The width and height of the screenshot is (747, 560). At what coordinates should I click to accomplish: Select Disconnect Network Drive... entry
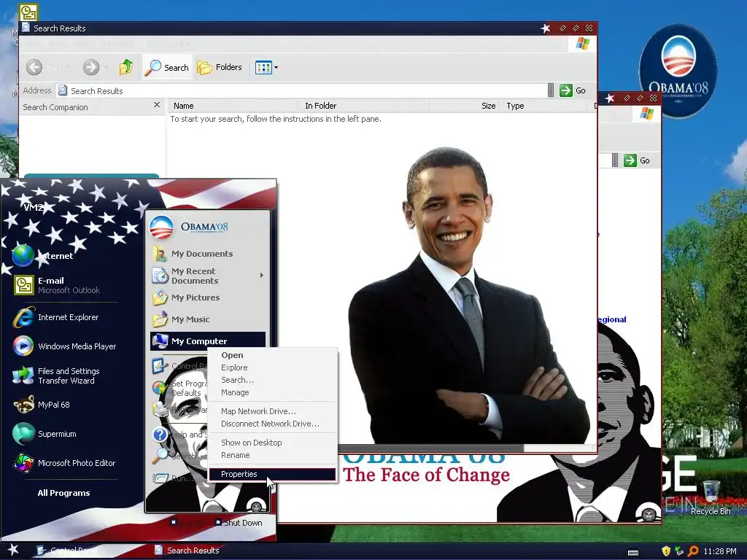[x=270, y=424]
